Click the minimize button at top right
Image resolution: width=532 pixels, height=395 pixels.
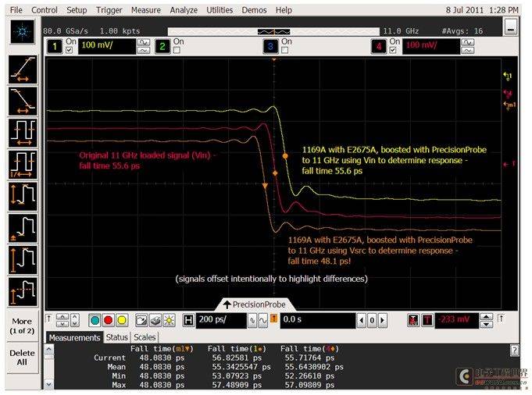pyautogui.click(x=511, y=27)
